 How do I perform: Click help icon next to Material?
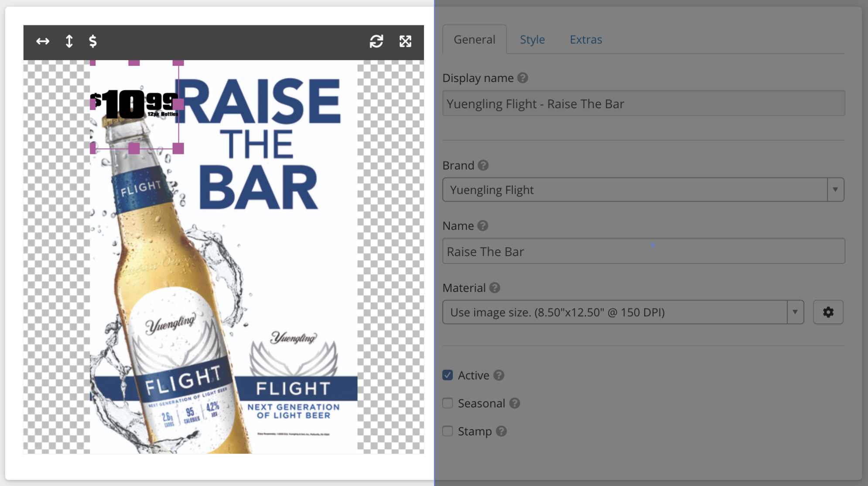495,288
